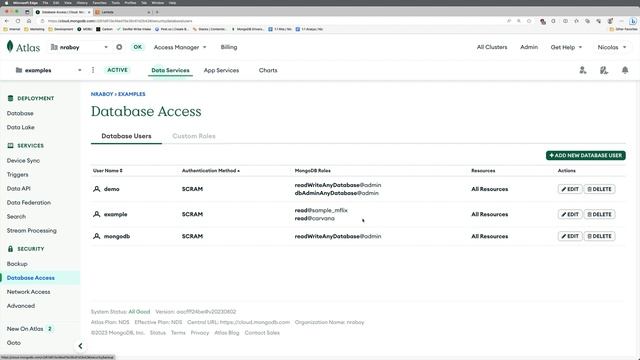Click the Deployment section icon
Screen dimensions: 640x360
pyautogui.click(x=11, y=98)
